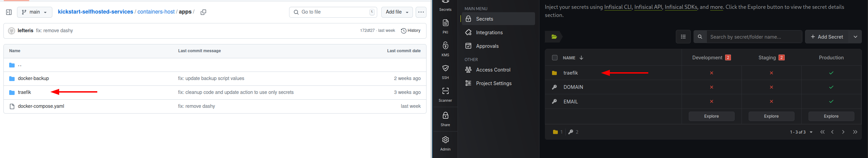This screenshot has height=158, width=868.
Task: Follow the Infisical SDKs link
Action: [x=681, y=7]
